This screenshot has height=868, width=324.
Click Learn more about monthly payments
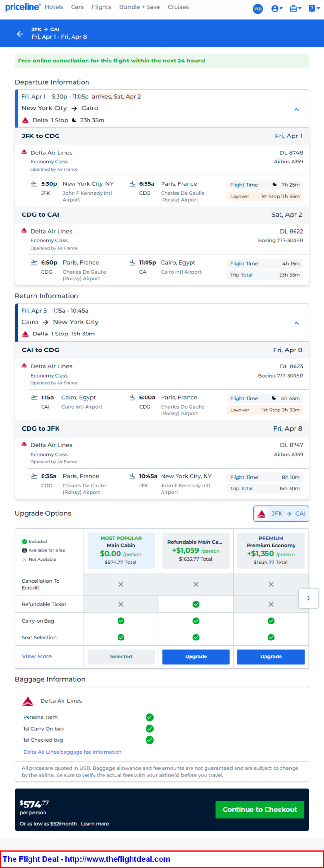click(95, 824)
